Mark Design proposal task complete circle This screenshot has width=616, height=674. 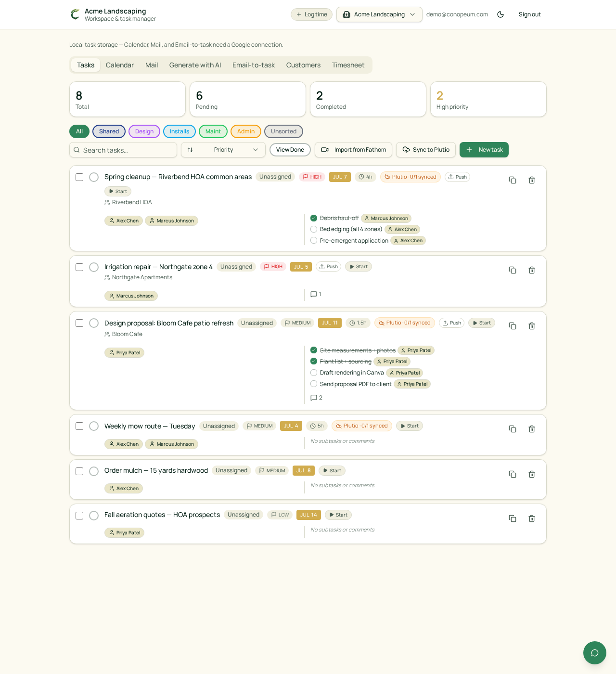[94, 323]
